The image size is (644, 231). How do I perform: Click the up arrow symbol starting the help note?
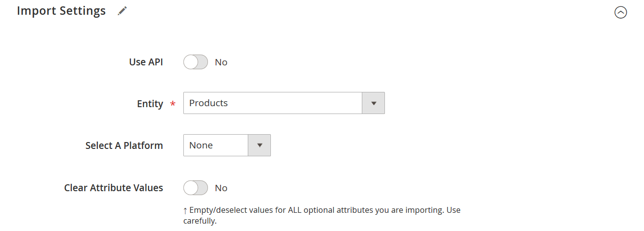185,210
